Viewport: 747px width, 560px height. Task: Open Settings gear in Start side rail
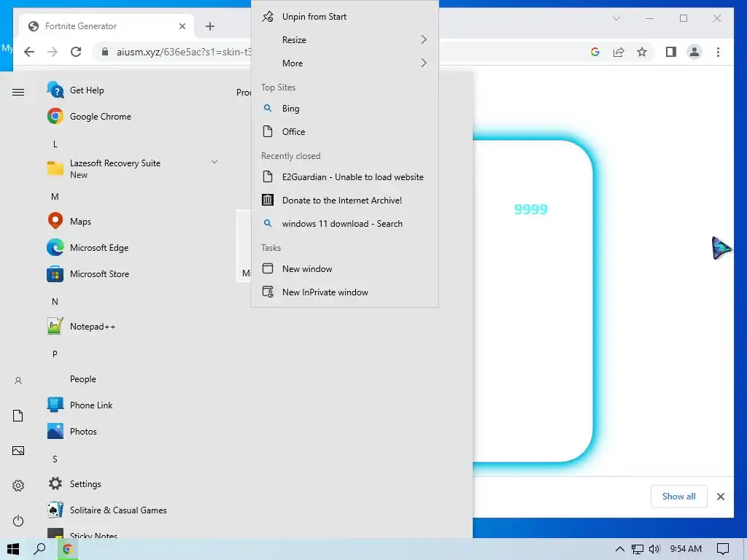(x=18, y=485)
